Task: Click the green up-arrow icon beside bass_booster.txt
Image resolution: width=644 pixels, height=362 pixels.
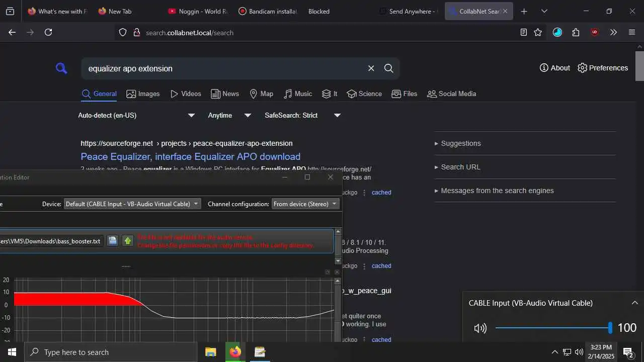Action: point(128,241)
